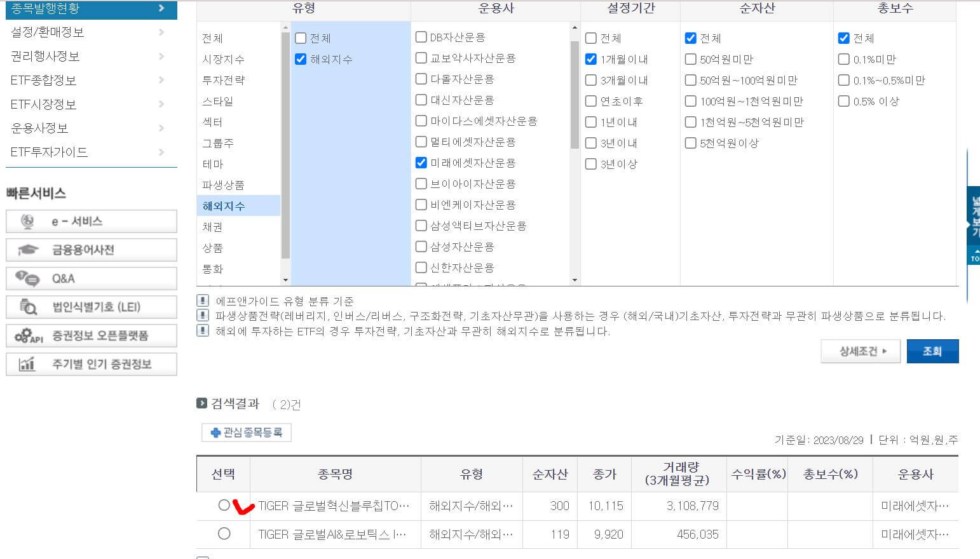Uncheck the 해외지수 checkbox under 유형
Image resolution: width=980 pixels, height=559 pixels.
299,58
